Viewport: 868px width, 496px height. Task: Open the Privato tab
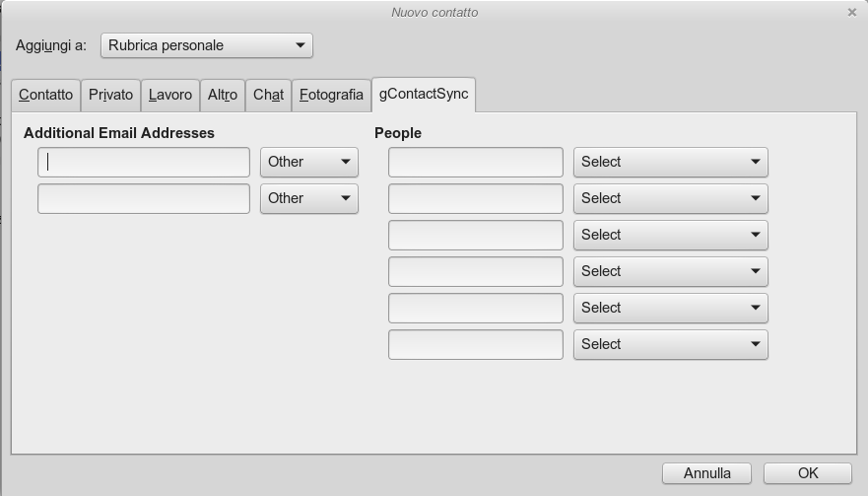110,96
